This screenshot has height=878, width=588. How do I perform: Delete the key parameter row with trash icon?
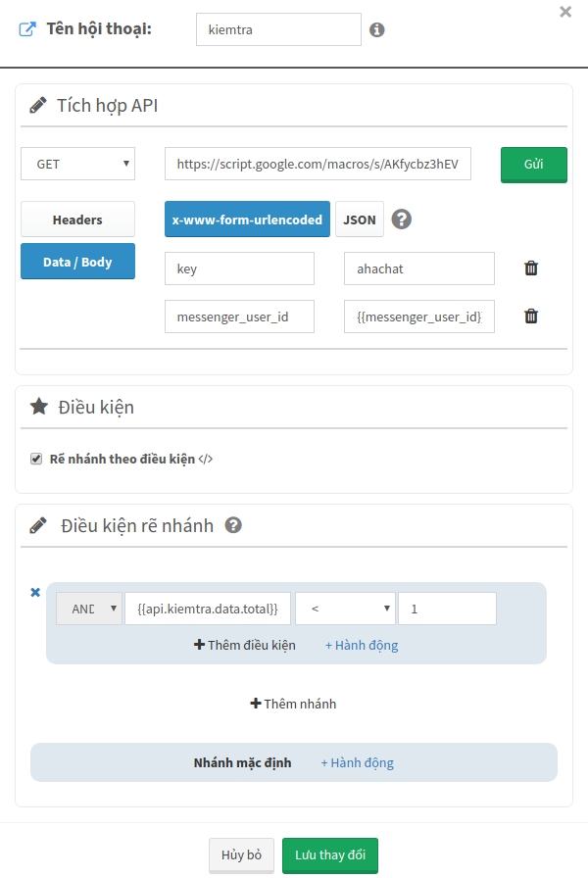(x=531, y=268)
